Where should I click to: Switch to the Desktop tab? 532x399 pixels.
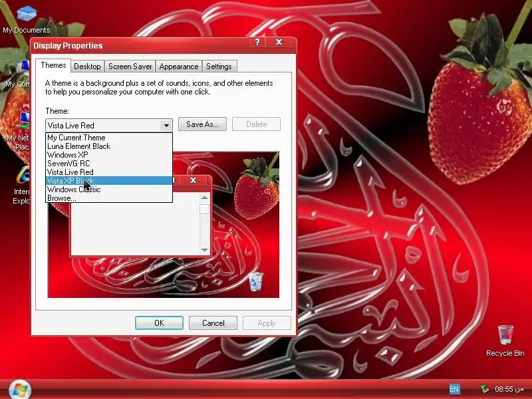point(87,66)
